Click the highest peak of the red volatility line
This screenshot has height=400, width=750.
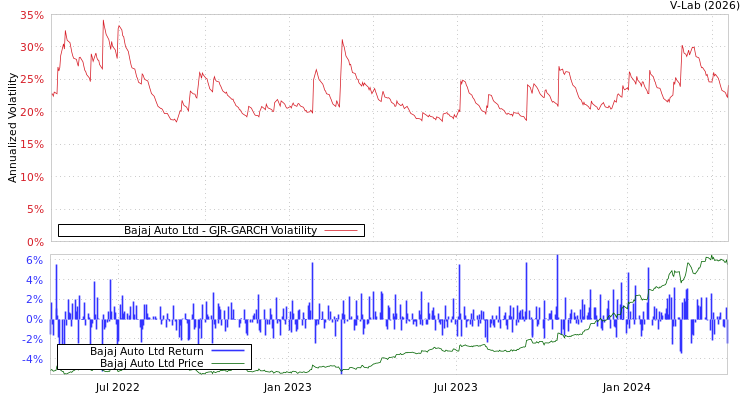(102, 20)
